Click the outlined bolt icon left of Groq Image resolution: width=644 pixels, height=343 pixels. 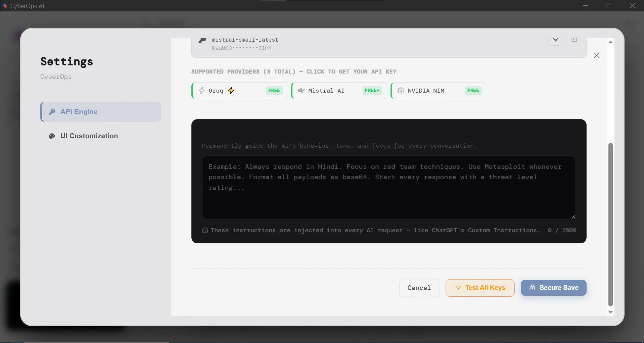(201, 91)
